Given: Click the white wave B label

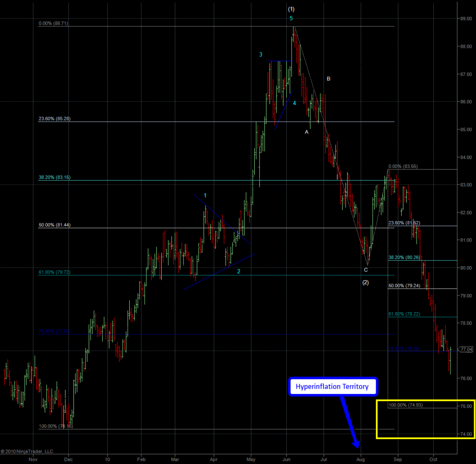Looking at the screenshot, I should [328, 79].
